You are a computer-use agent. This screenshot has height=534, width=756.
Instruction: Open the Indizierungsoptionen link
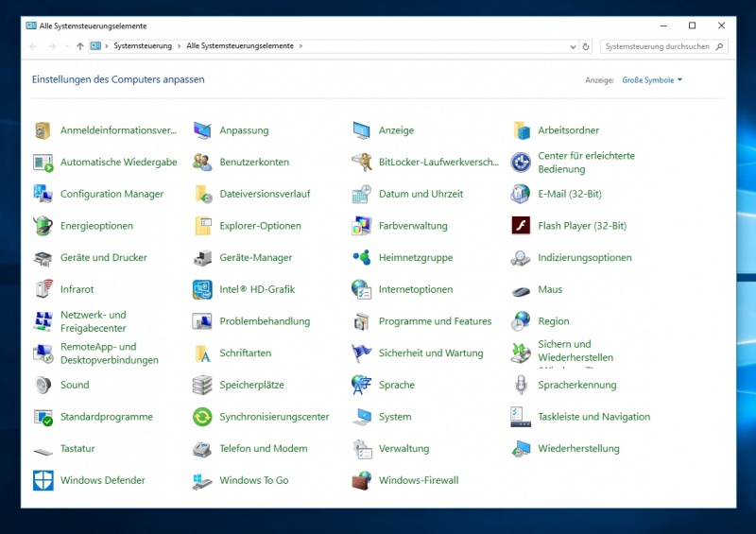point(584,258)
